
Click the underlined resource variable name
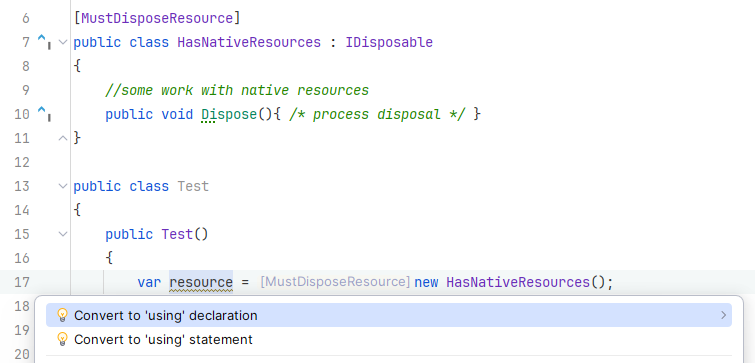pos(201,283)
